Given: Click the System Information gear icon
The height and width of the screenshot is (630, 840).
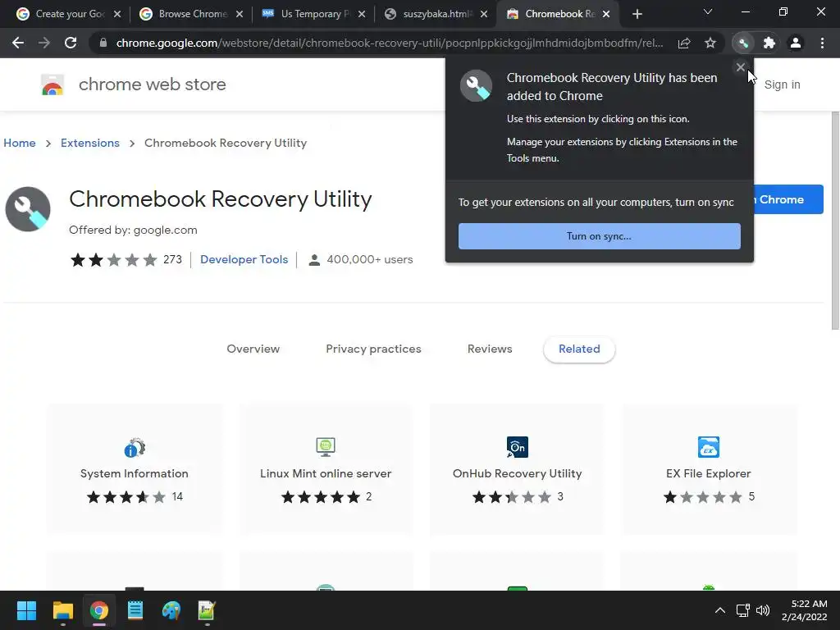Looking at the screenshot, I should pyautogui.click(x=135, y=447).
